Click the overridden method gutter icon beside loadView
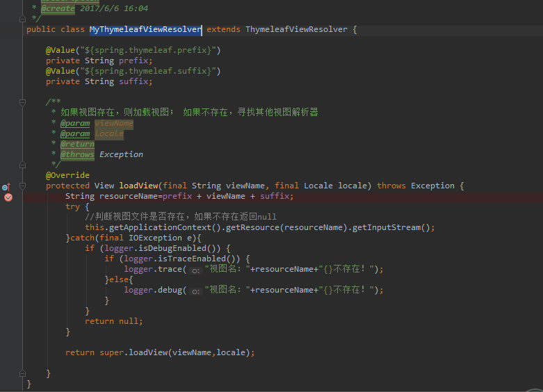This screenshot has width=543, height=392. (x=6, y=186)
